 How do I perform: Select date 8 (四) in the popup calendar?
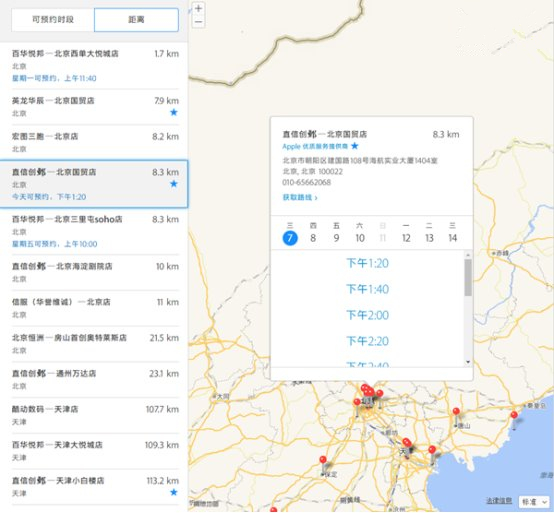pyautogui.click(x=313, y=238)
